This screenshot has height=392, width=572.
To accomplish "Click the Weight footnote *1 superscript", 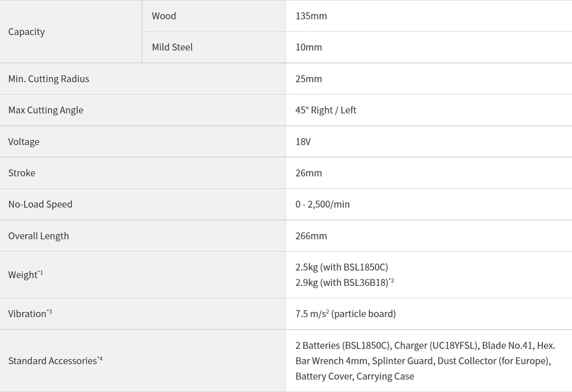I will coord(40,273).
